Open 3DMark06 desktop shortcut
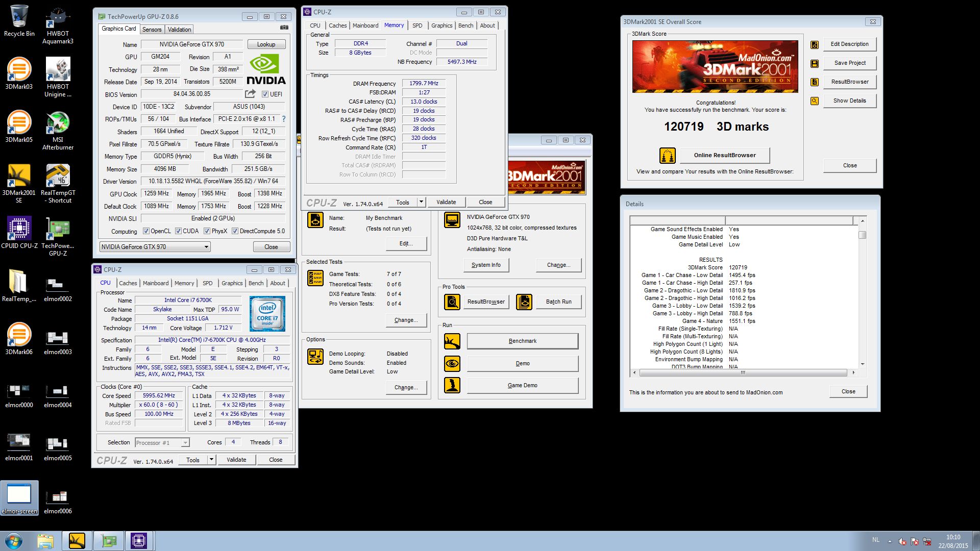The height and width of the screenshot is (551, 980). click(x=19, y=339)
